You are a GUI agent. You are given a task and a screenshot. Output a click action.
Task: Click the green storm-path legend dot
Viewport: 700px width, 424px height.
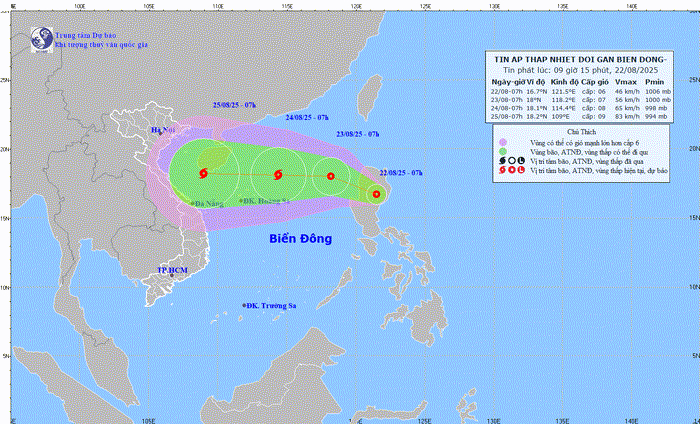(503, 152)
